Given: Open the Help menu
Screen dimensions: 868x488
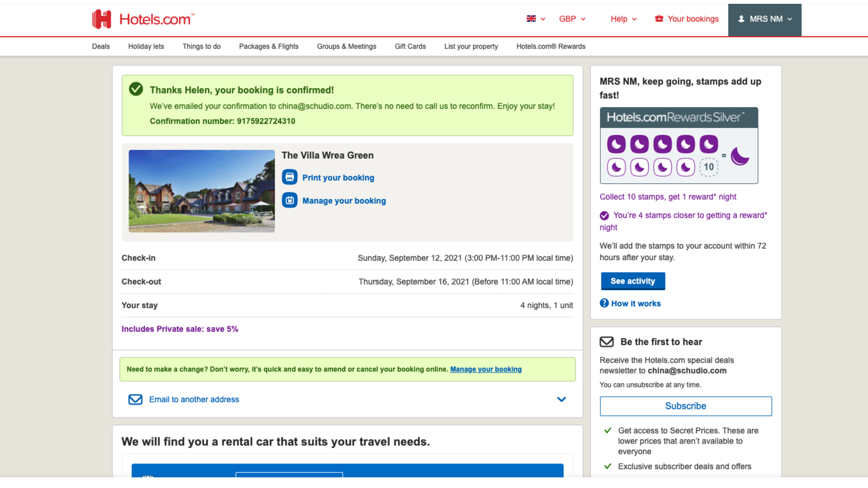Looking at the screenshot, I should pyautogui.click(x=623, y=19).
